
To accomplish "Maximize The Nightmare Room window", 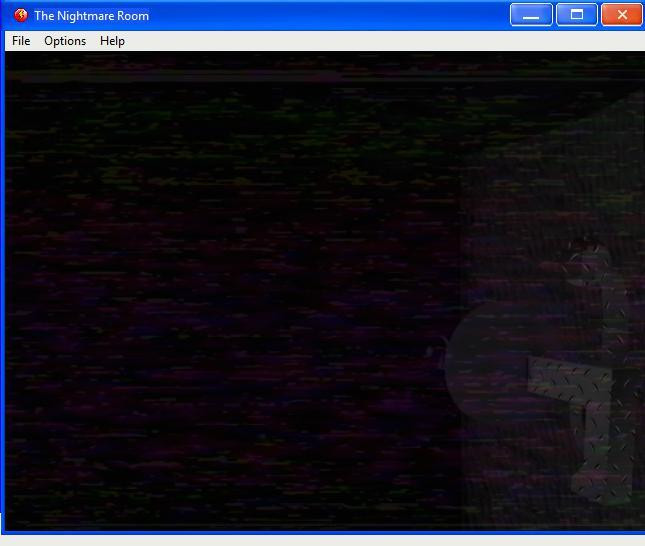I will pos(577,15).
